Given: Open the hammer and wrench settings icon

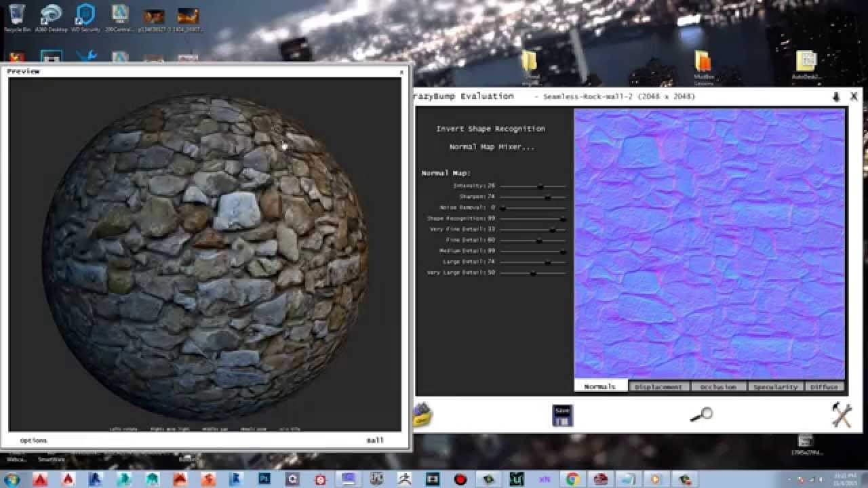Looking at the screenshot, I should point(842,415).
